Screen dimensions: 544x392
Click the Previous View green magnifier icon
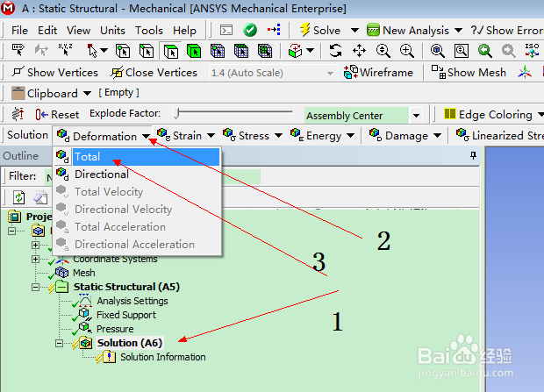[484, 51]
